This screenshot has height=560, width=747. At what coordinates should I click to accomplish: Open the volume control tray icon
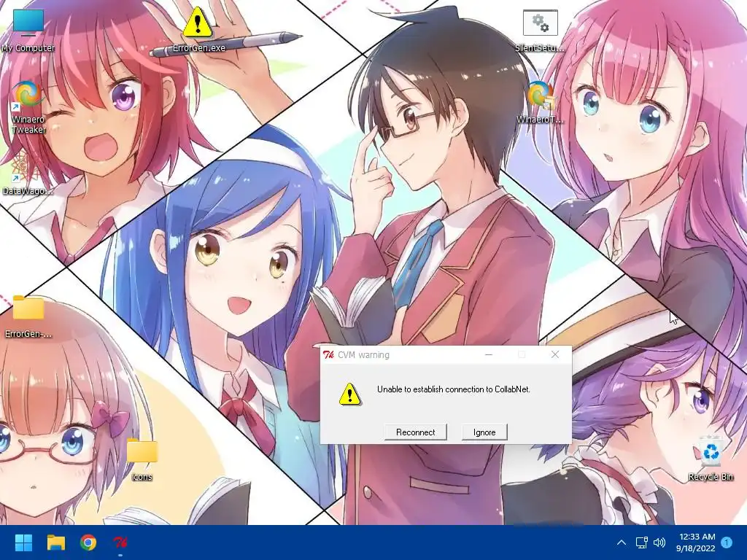(x=659, y=542)
